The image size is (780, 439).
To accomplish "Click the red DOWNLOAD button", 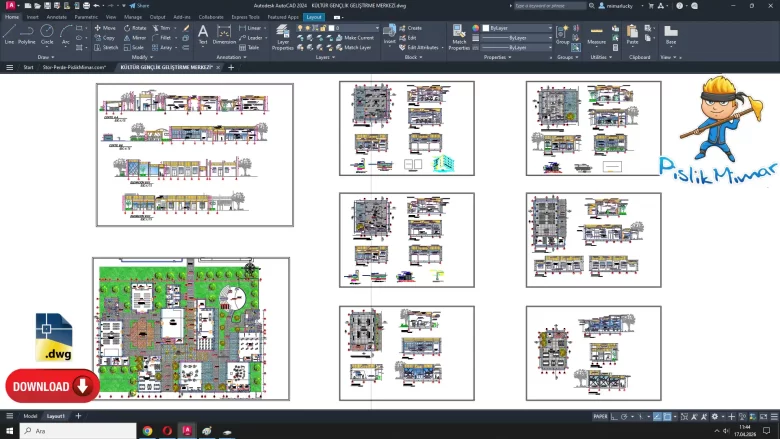I will 52,386.
